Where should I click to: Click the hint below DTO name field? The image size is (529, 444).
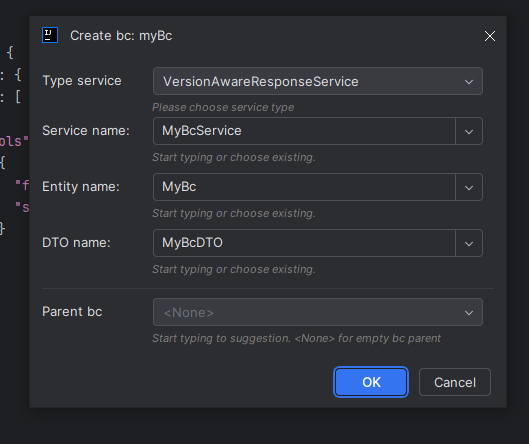234,269
